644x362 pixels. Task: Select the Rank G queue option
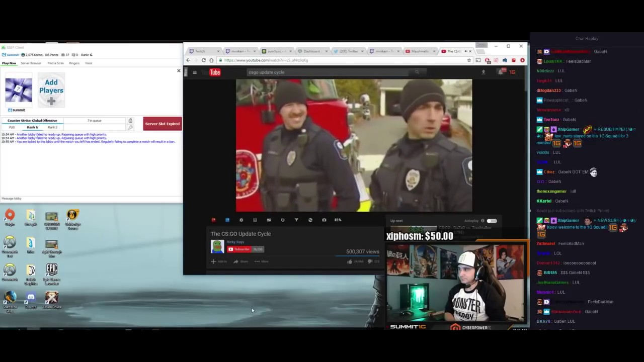pos(33,127)
